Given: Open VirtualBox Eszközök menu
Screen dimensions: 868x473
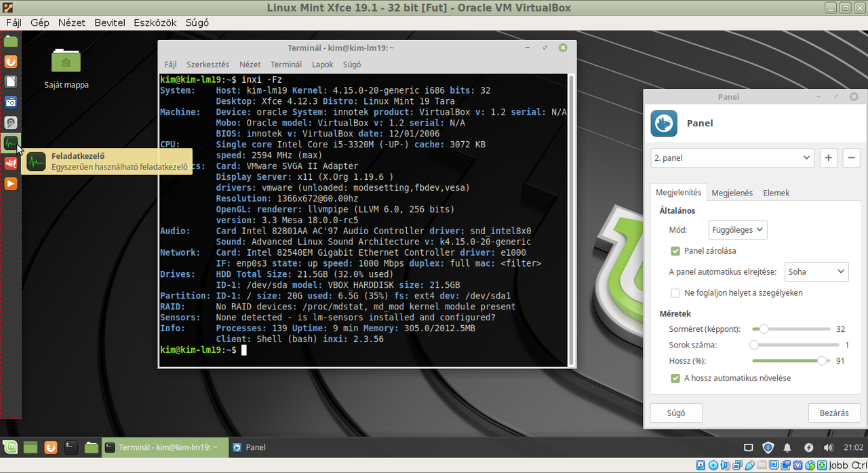Looking at the screenshot, I should click(x=155, y=22).
